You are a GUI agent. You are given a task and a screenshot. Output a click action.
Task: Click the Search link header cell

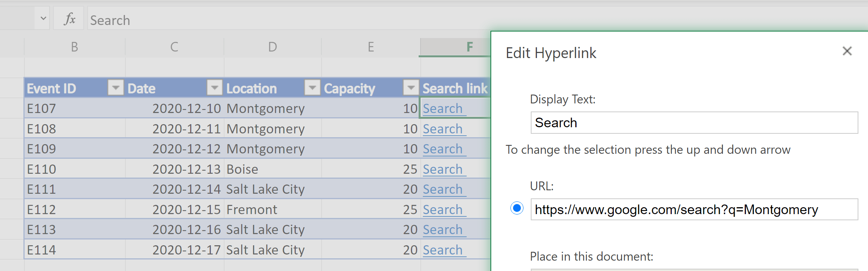pos(456,88)
